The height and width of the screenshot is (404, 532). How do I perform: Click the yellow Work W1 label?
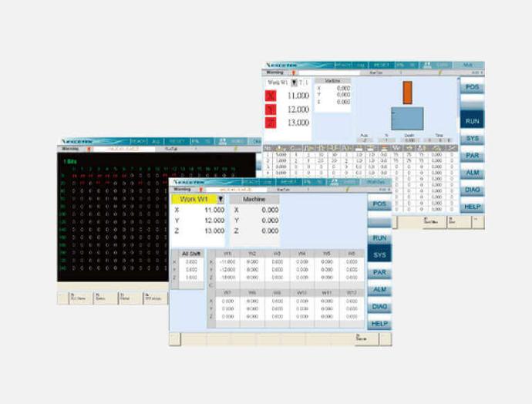point(194,199)
